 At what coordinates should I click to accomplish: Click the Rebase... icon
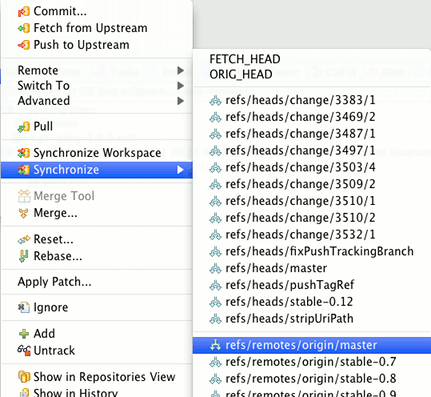(24, 256)
